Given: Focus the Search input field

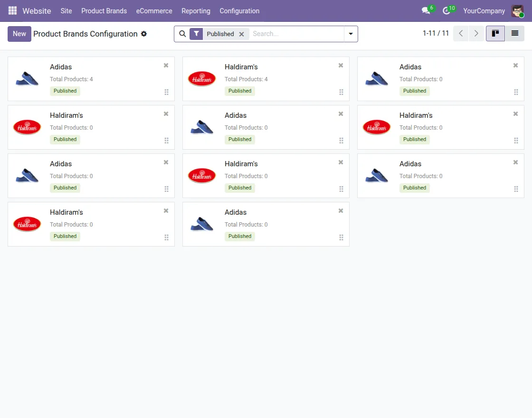Looking at the screenshot, I should click(x=297, y=34).
